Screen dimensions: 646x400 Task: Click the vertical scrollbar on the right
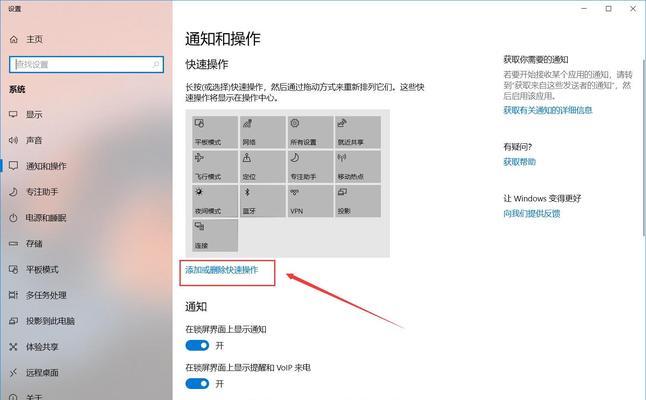pos(644,148)
